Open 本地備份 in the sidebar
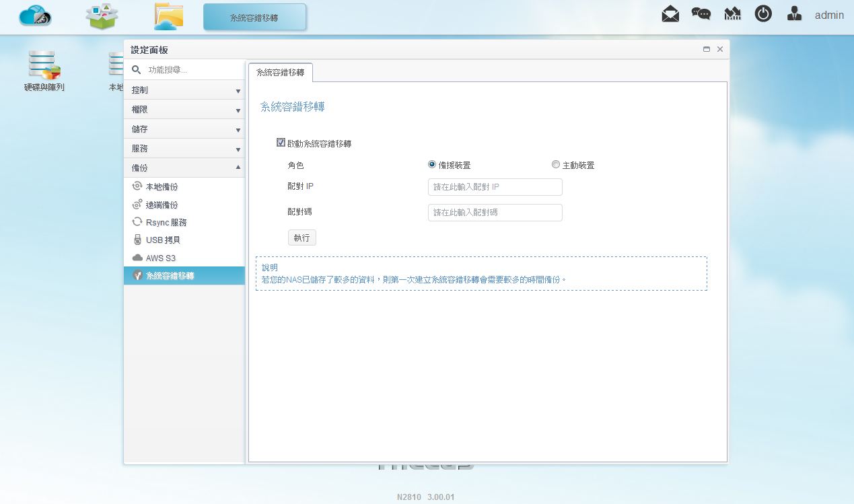854x504 pixels. pos(184,187)
